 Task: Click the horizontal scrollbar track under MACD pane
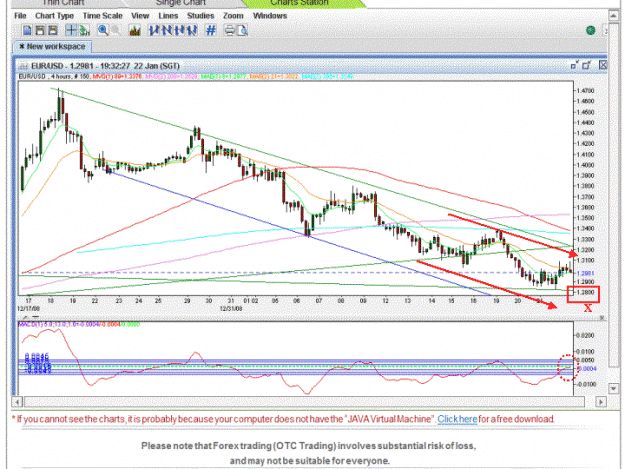(x=305, y=402)
